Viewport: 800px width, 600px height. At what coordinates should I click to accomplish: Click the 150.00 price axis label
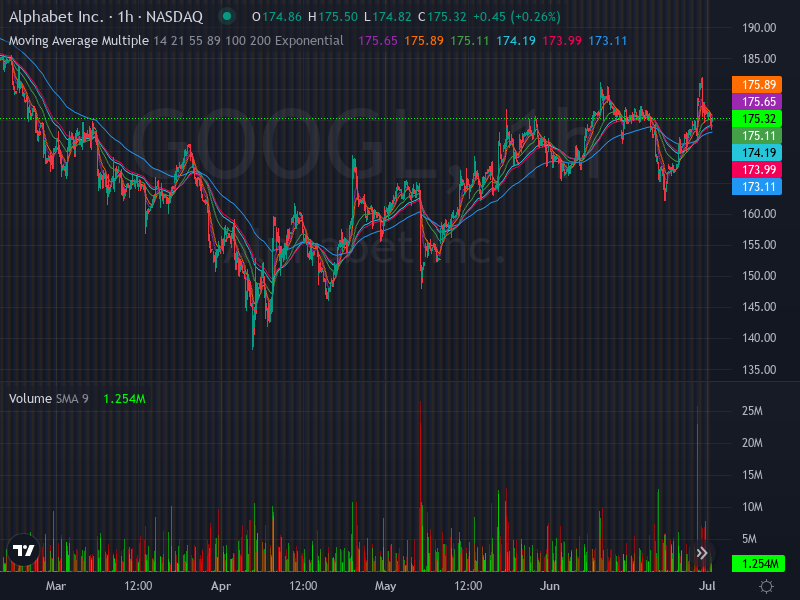tap(759, 276)
